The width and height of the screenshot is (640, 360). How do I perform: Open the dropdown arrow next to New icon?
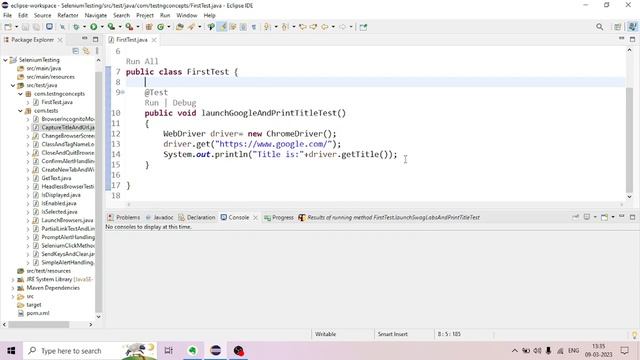(x=16, y=27)
